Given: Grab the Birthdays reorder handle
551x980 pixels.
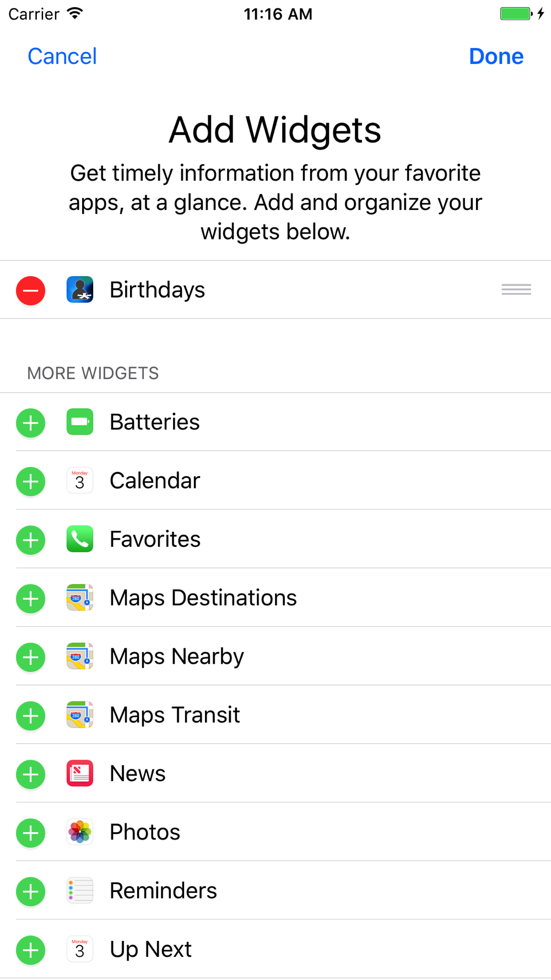Looking at the screenshot, I should coord(516,289).
